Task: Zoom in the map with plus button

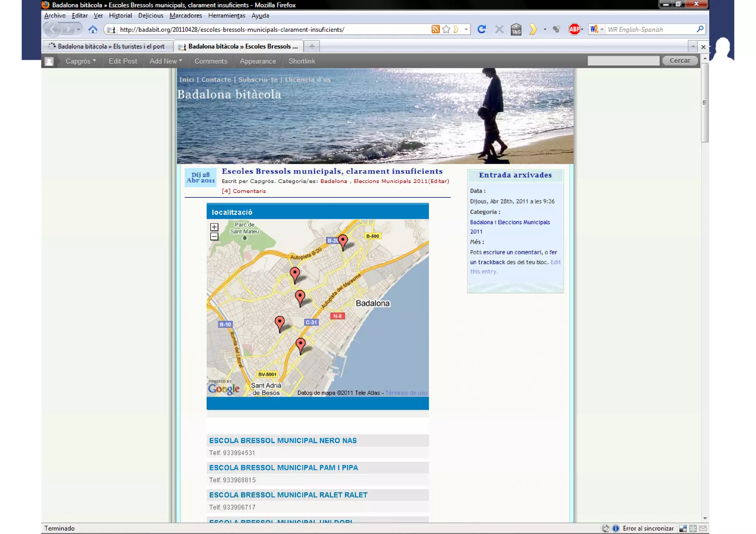Action: coord(214,227)
